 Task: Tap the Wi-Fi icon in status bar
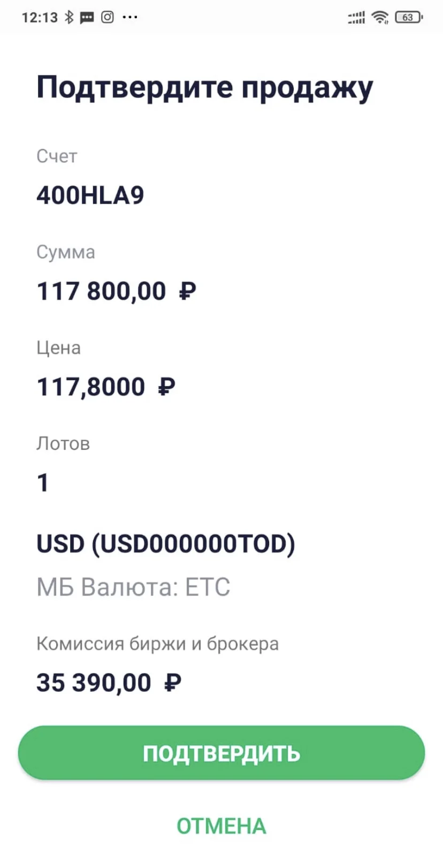pyautogui.click(x=380, y=17)
